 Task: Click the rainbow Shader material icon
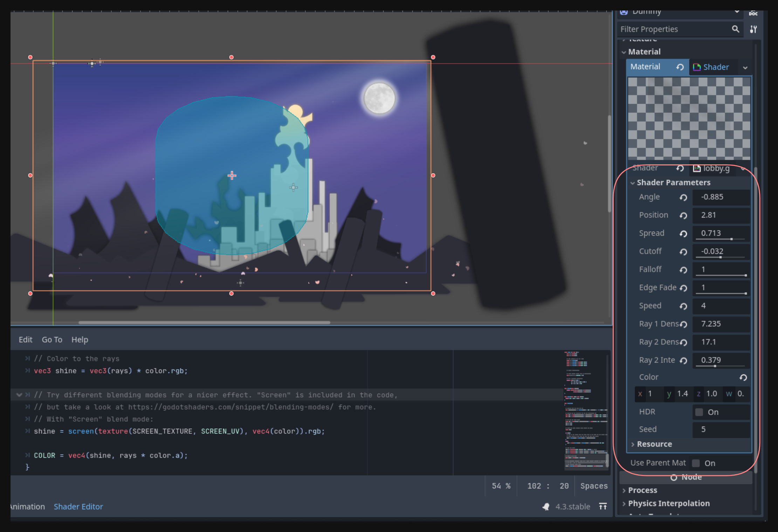click(697, 67)
